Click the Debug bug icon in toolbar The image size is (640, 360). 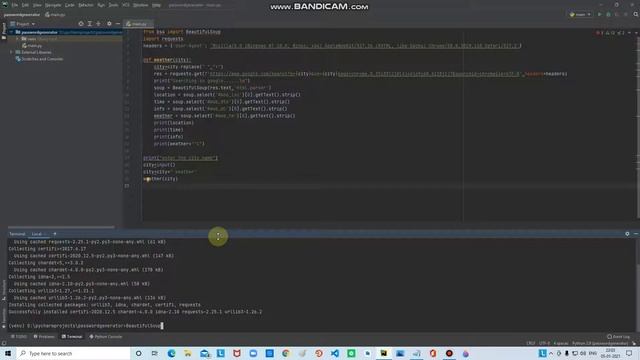[x=608, y=14]
